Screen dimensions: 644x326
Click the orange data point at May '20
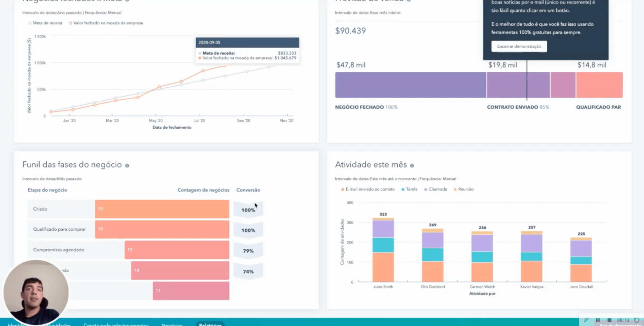point(159,87)
